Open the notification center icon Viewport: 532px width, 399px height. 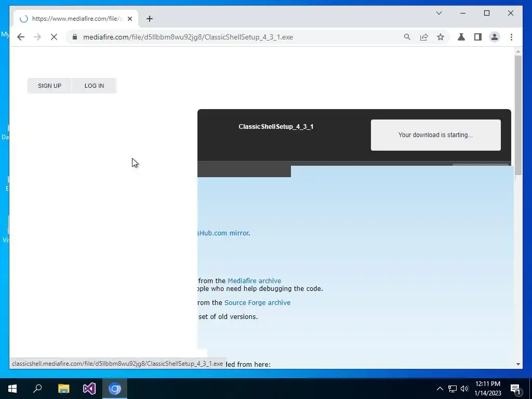[515, 389]
